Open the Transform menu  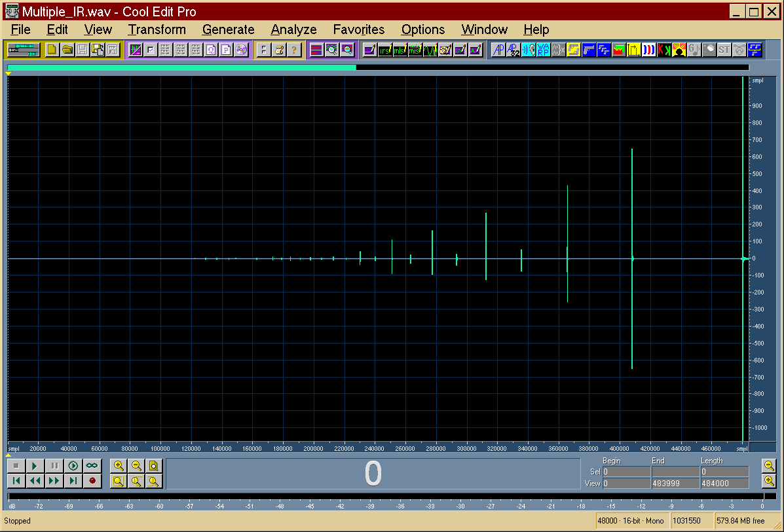[x=157, y=29]
